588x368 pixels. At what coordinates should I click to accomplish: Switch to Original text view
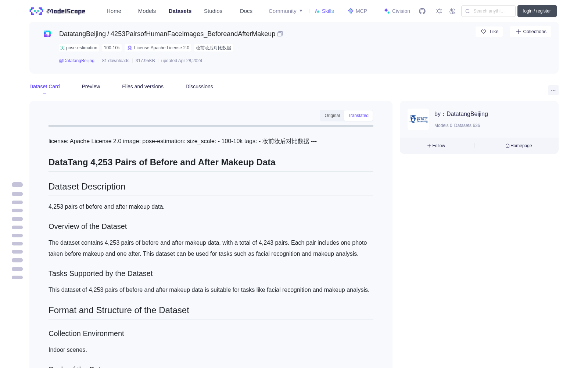tap(332, 116)
